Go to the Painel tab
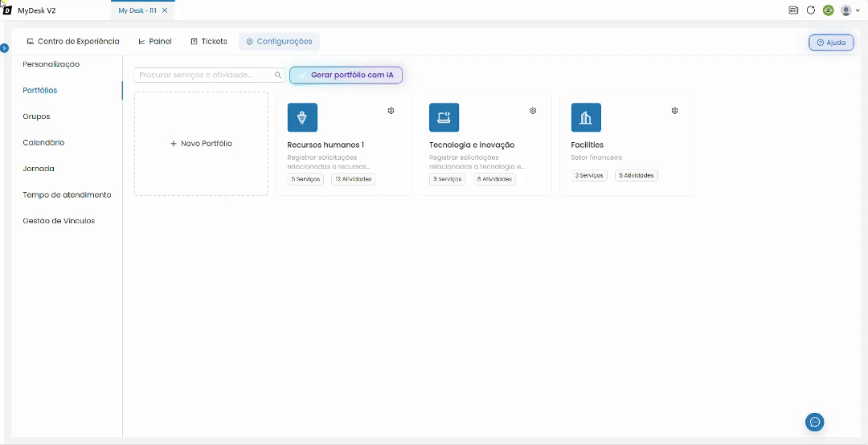 pyautogui.click(x=155, y=42)
